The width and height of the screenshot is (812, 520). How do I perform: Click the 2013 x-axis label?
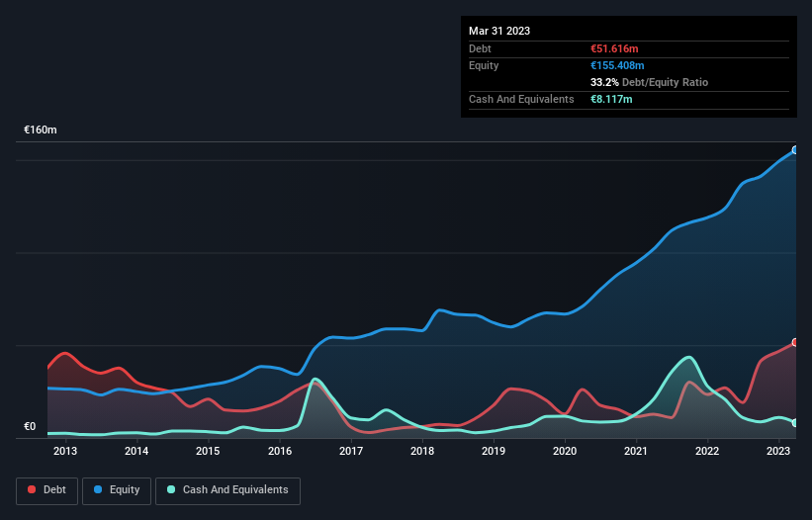point(65,451)
